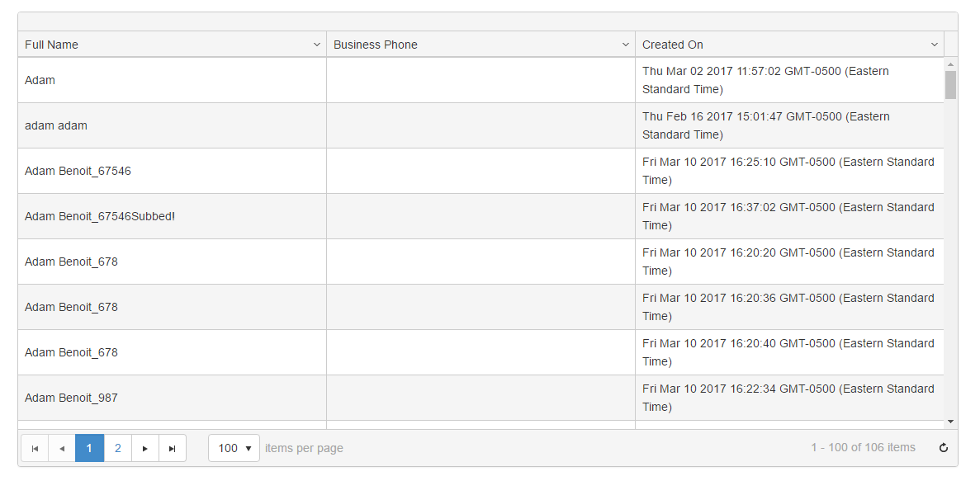Select the Adam Benoit_987 row
The width and height of the screenshot is (980, 495).
[x=481, y=398]
